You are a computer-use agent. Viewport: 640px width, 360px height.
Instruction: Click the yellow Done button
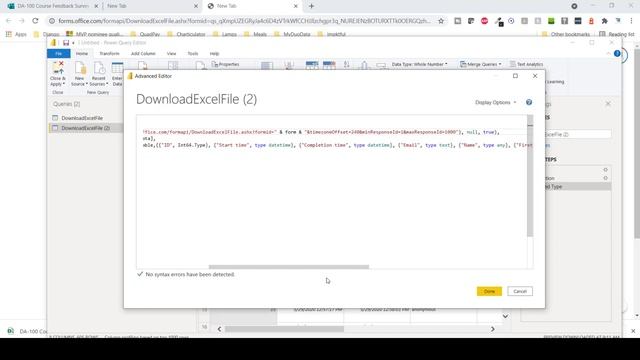[489, 291]
